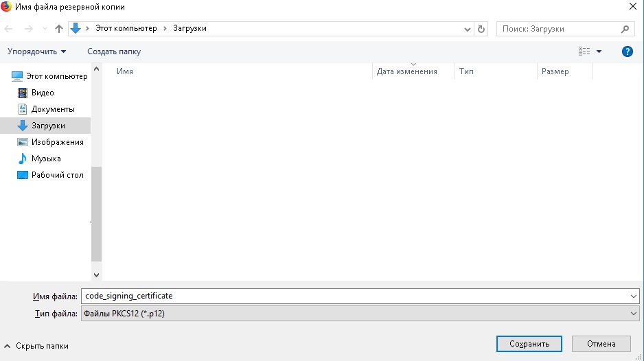Click sidebar scroll up arrow
644x361 pixels.
pyautogui.click(x=97, y=69)
